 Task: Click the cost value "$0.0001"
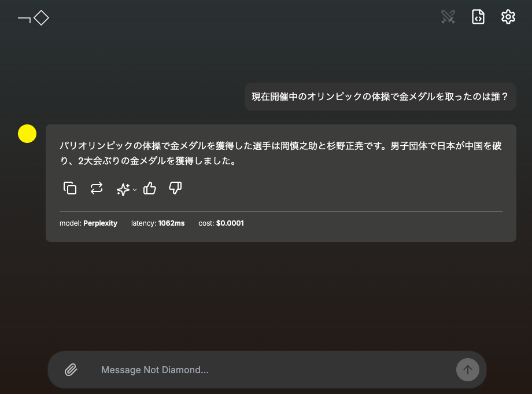[x=230, y=223]
